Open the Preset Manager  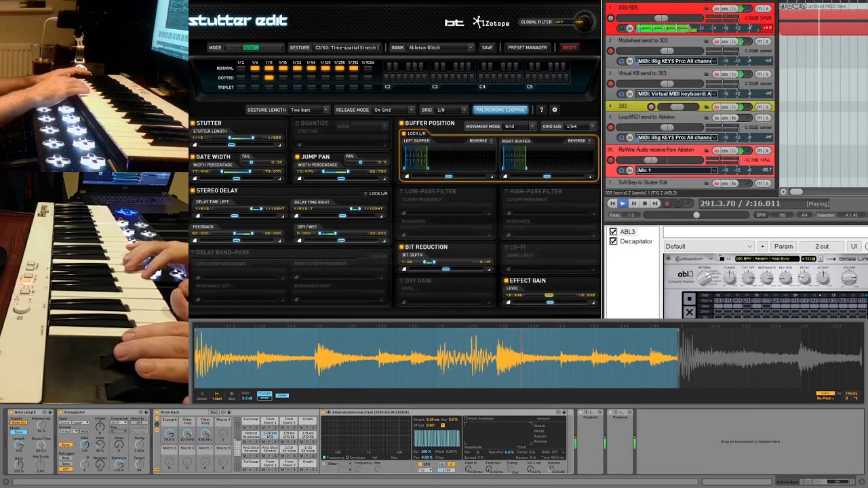pos(527,47)
